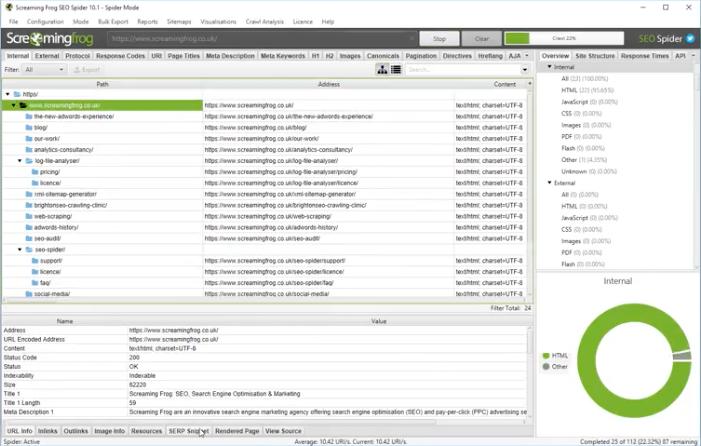The image size is (701, 446).
Task: Collapse Internal section in Overview
Action: click(x=550, y=67)
